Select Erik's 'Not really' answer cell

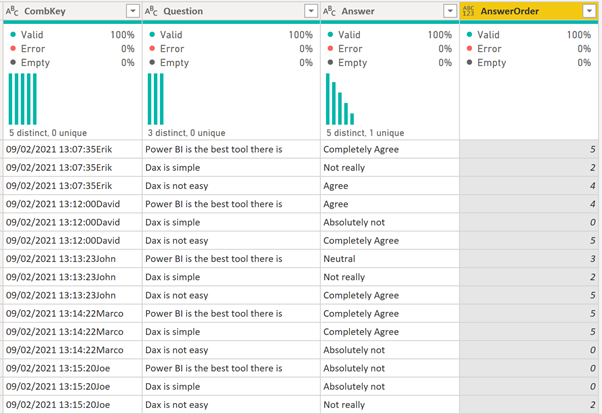[x=390, y=168]
